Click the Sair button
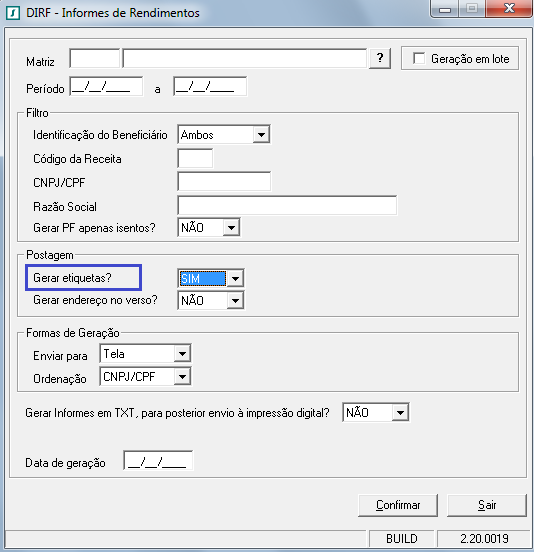Image resolution: width=534 pixels, height=552 pixels. (487, 505)
